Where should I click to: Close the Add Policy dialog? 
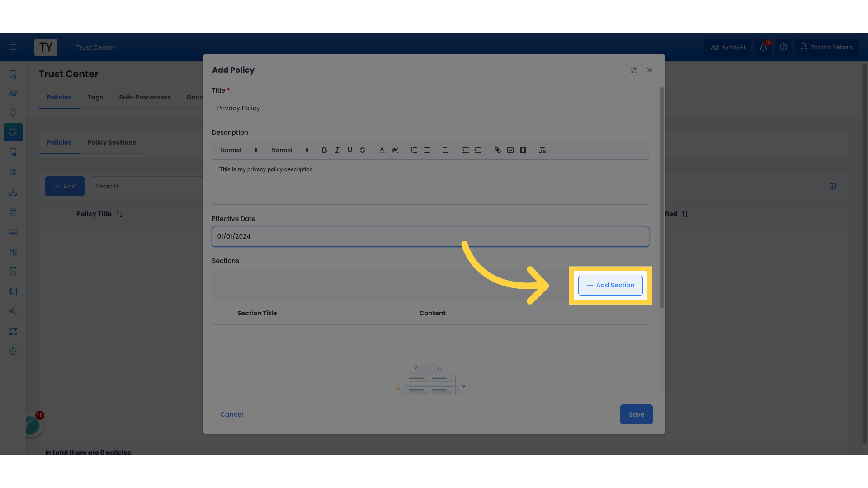[650, 70]
